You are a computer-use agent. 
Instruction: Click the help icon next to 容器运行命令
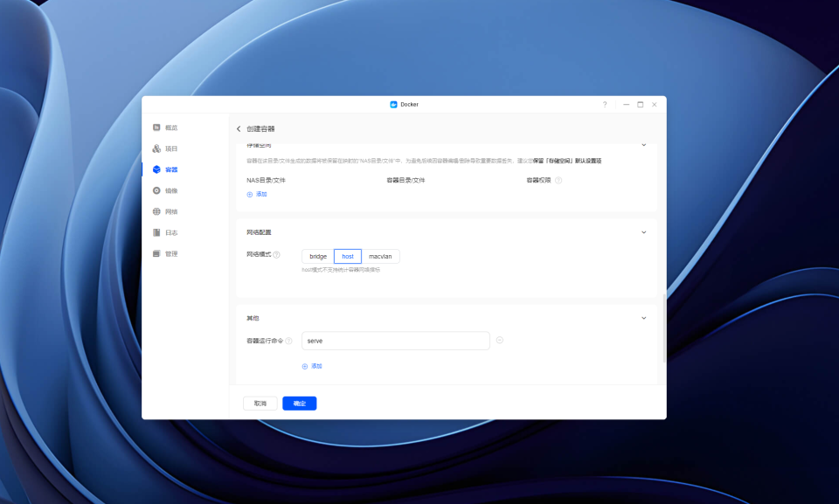click(x=289, y=341)
